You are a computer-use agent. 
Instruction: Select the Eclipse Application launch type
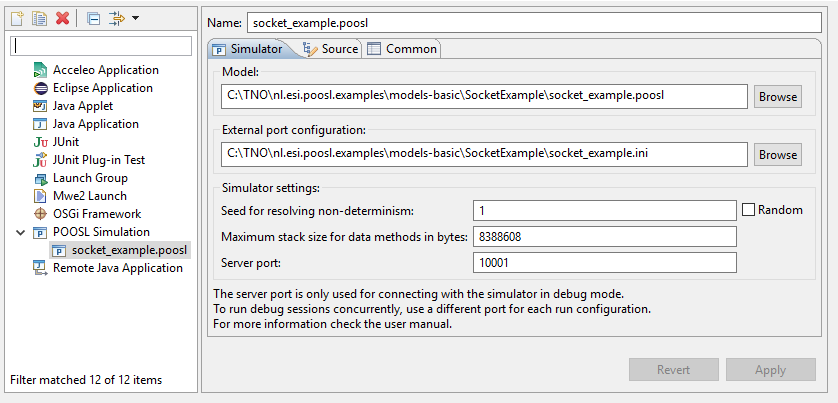tap(102, 88)
